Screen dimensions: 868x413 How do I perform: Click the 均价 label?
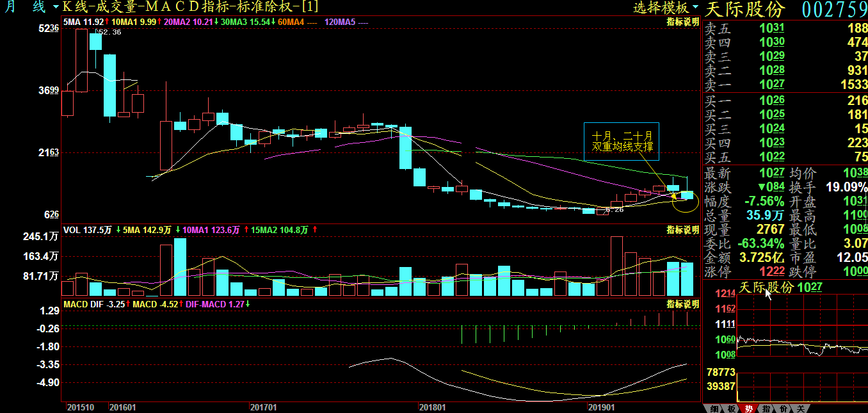pyautogui.click(x=804, y=173)
